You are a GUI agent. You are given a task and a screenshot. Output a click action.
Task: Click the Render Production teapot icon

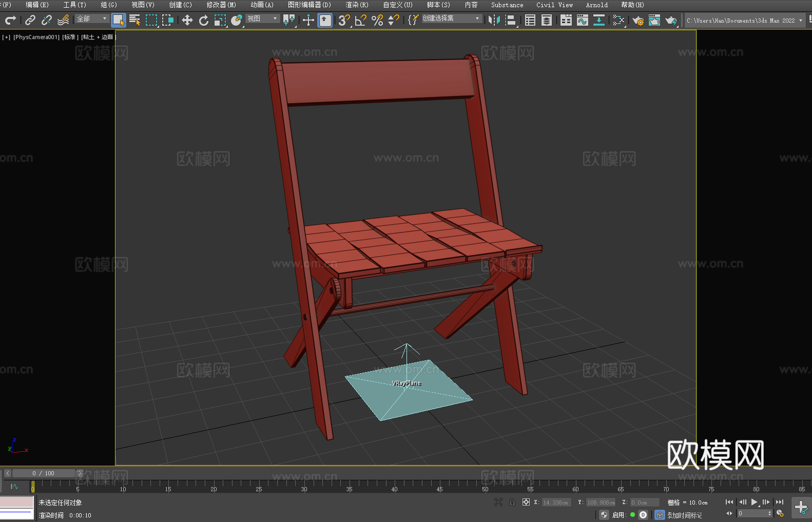click(x=671, y=20)
